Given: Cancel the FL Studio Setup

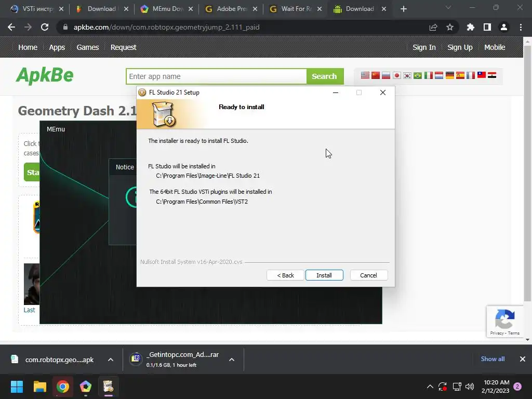Looking at the screenshot, I should point(368,275).
